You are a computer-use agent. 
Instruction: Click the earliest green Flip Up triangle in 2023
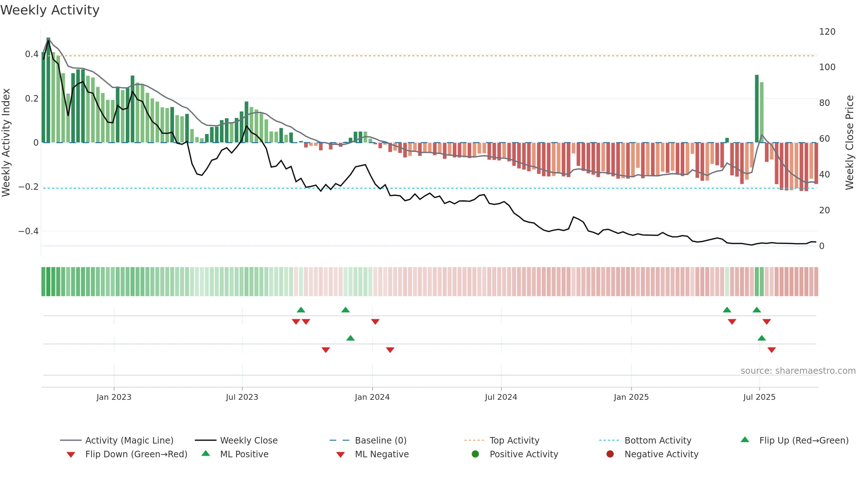301,310
